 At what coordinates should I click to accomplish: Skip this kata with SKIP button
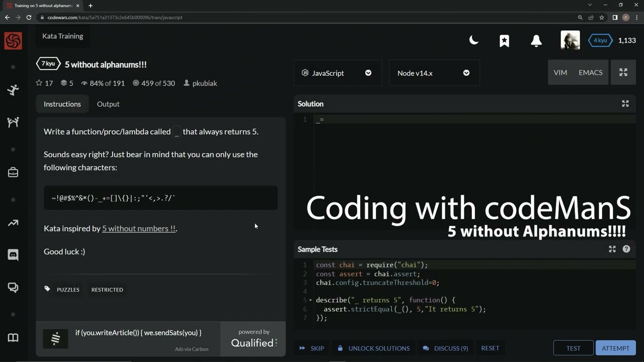[x=311, y=348]
